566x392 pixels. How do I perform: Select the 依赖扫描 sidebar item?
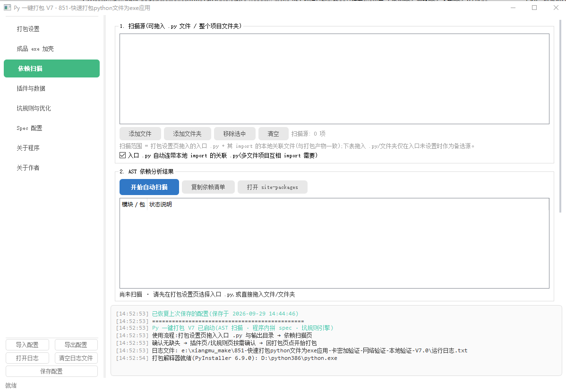coord(51,68)
